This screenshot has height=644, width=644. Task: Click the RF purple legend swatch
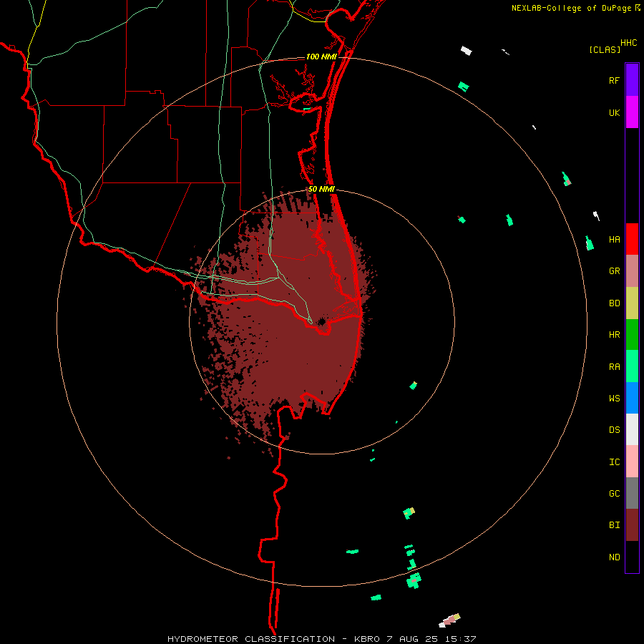coord(632,80)
